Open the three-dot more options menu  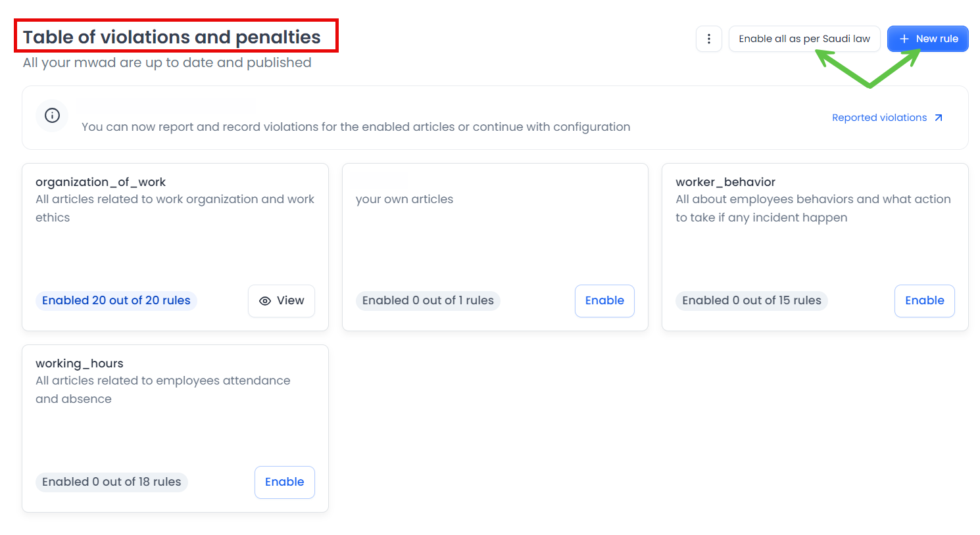pyautogui.click(x=708, y=39)
